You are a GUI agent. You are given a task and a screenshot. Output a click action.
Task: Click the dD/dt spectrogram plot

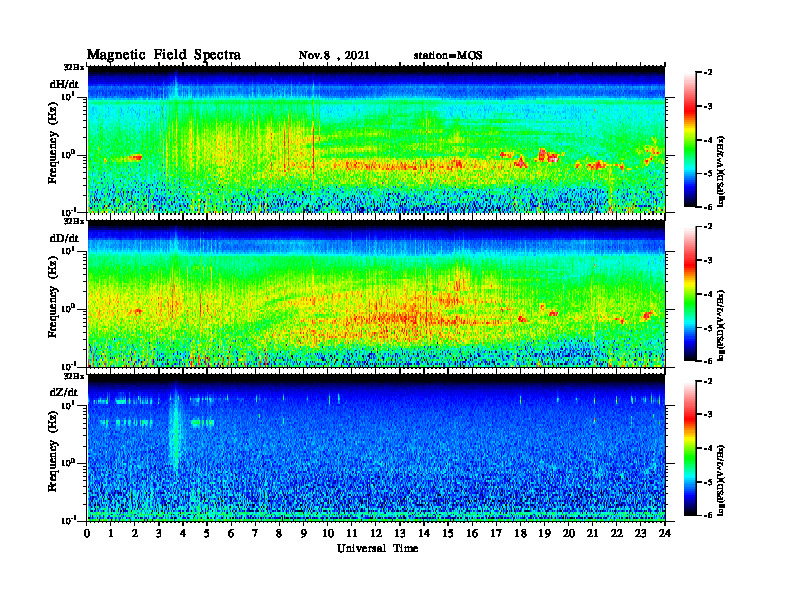coord(376,293)
